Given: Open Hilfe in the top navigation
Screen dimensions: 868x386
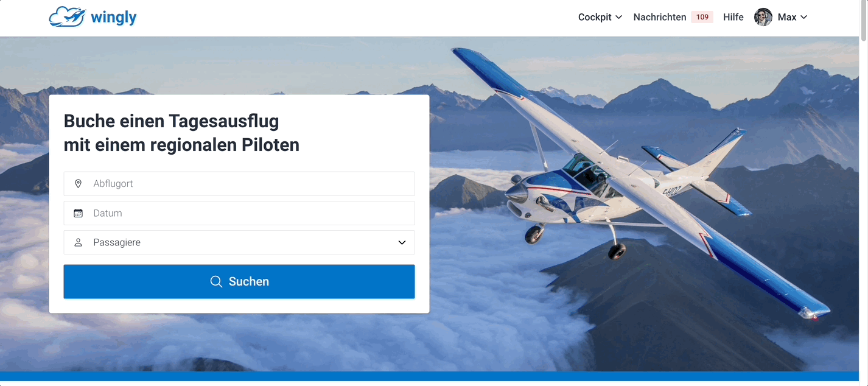Looking at the screenshot, I should point(733,17).
